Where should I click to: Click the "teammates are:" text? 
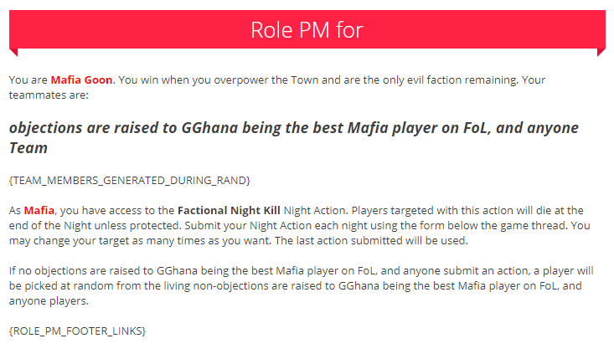coord(49,95)
